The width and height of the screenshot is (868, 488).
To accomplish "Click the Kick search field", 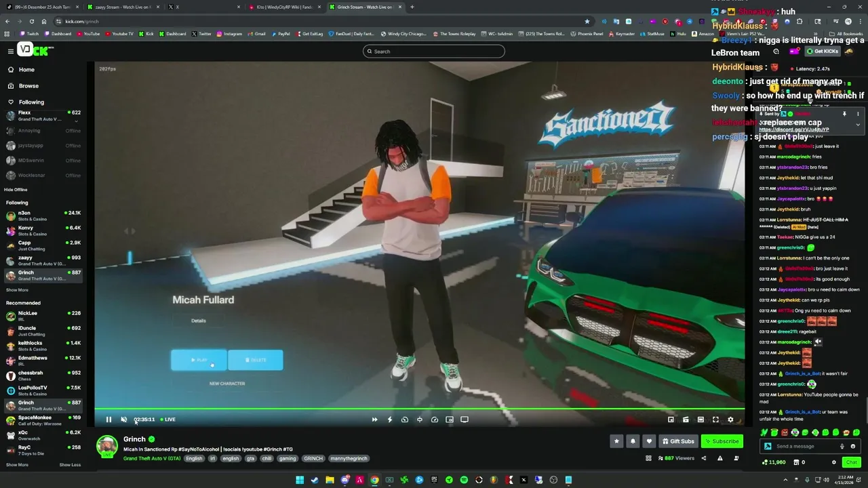I will [434, 51].
